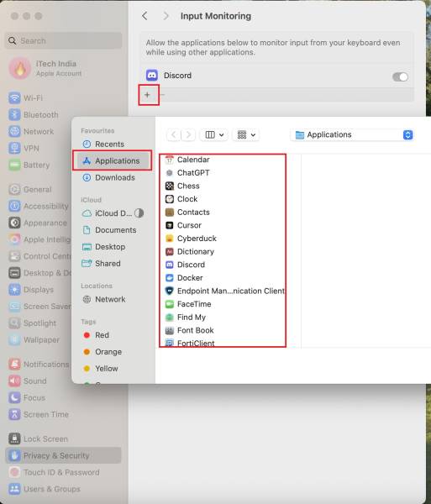This screenshot has width=431, height=504.
Task: Select Chess app in the list
Action: point(182,186)
